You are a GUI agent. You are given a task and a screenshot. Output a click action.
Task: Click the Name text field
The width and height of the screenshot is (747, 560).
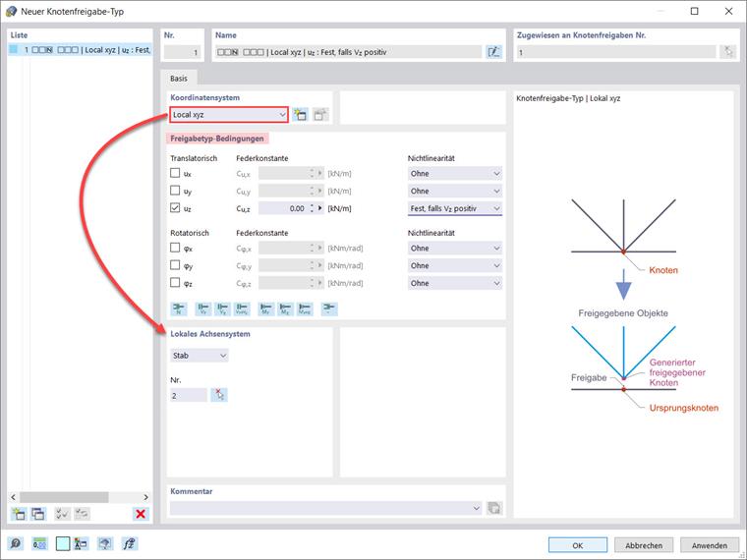[x=349, y=52]
